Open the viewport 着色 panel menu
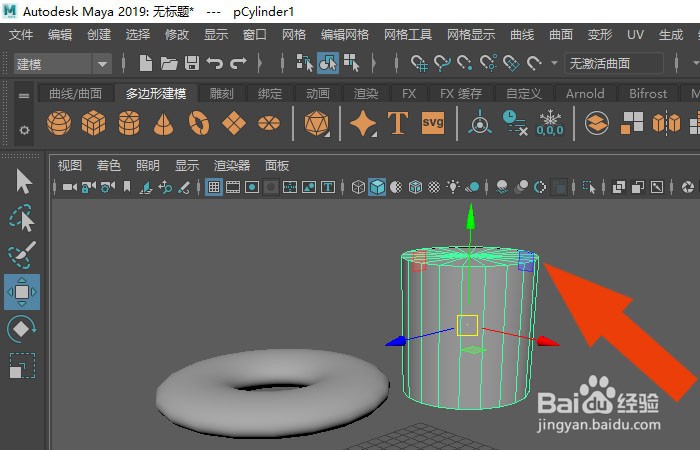Viewport: 700px width, 450px height. [x=108, y=166]
